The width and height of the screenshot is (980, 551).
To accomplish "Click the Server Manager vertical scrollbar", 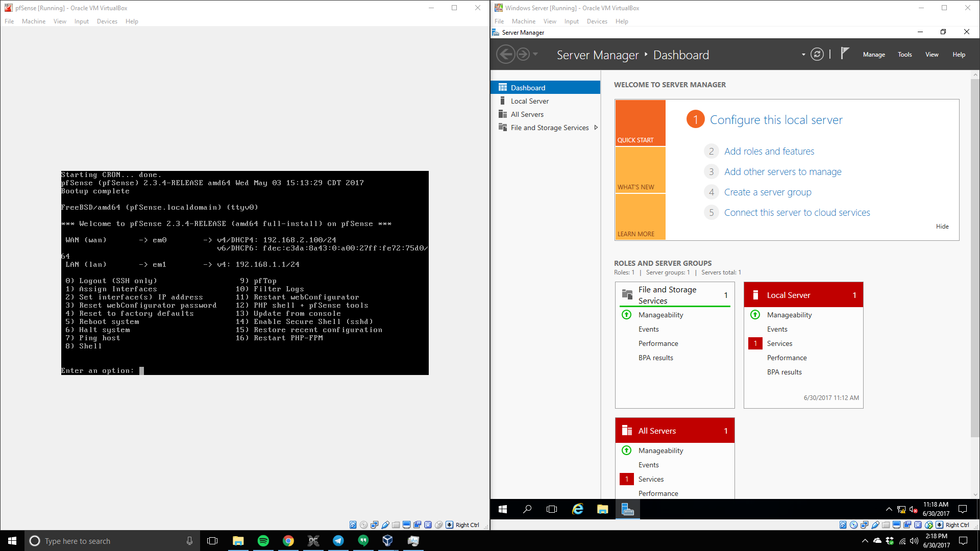I will [x=975, y=255].
